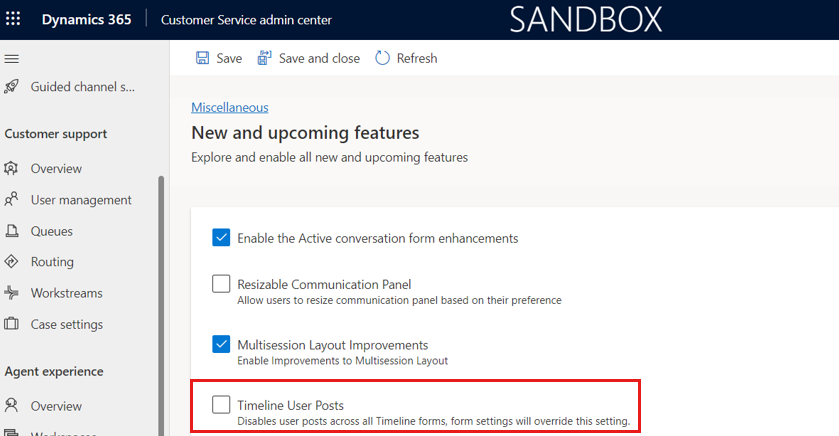Viewport: 839px width, 436px height.
Task: Click the Workstreams sidebar icon
Action: [11, 293]
